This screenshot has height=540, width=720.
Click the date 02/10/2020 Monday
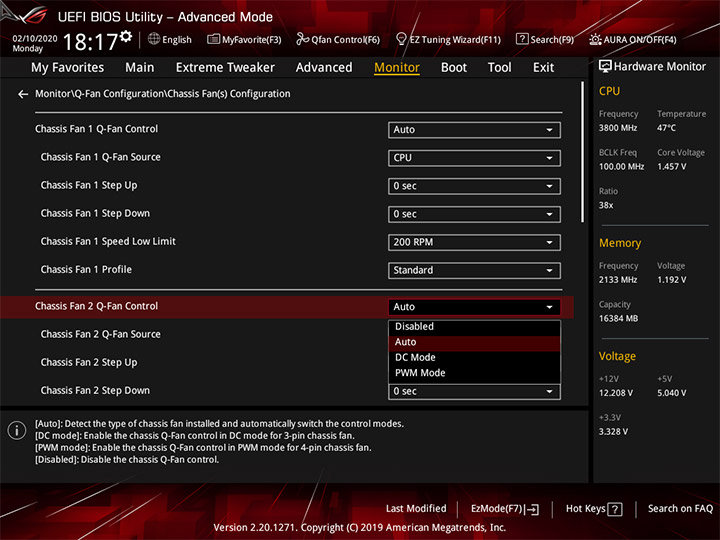[34, 43]
